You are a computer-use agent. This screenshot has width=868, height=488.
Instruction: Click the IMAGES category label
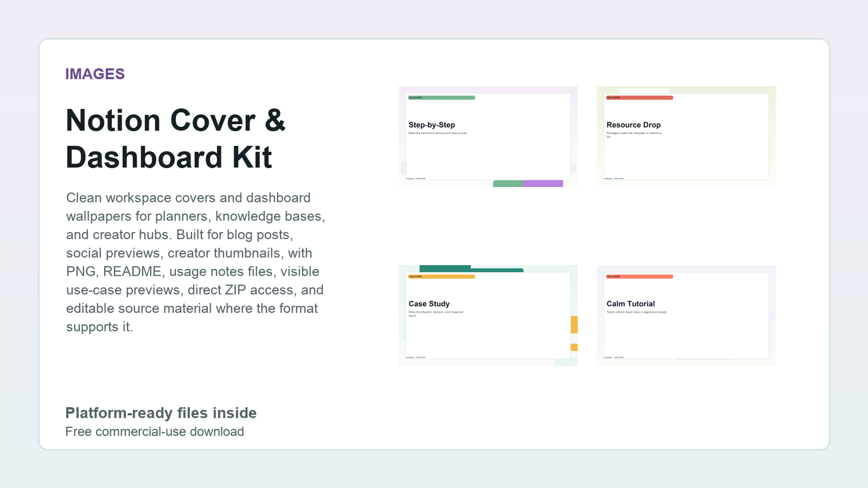95,74
